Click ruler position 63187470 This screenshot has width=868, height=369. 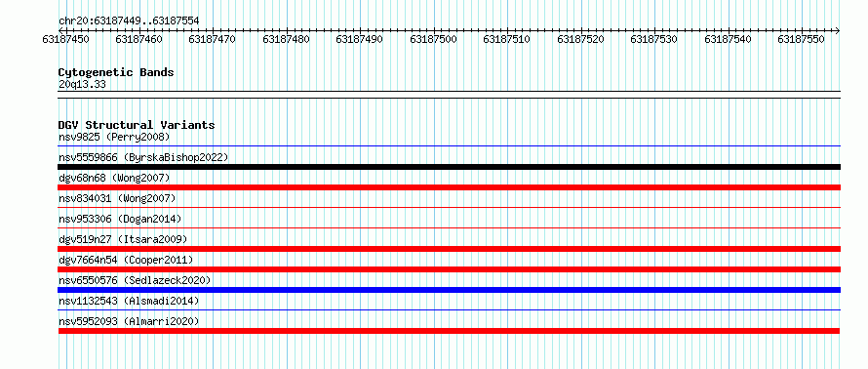(x=212, y=39)
